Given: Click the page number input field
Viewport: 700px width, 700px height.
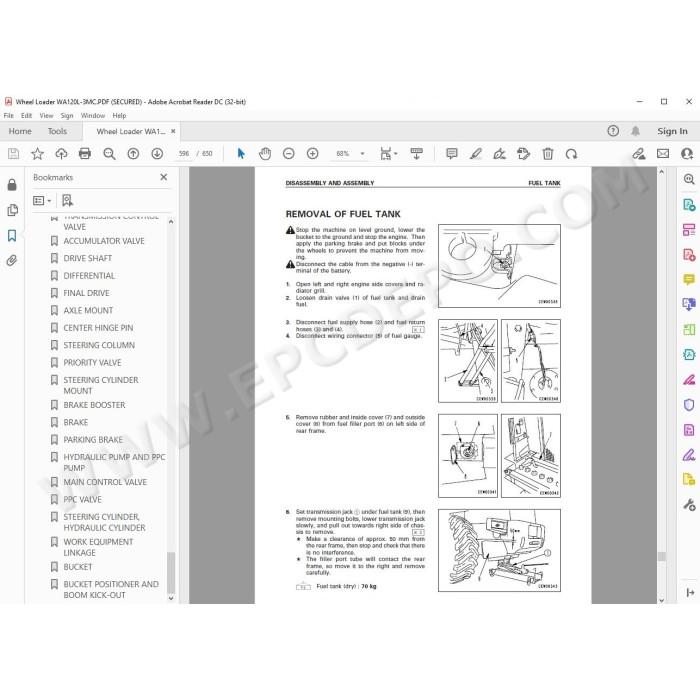Looking at the screenshot, I should (184, 154).
